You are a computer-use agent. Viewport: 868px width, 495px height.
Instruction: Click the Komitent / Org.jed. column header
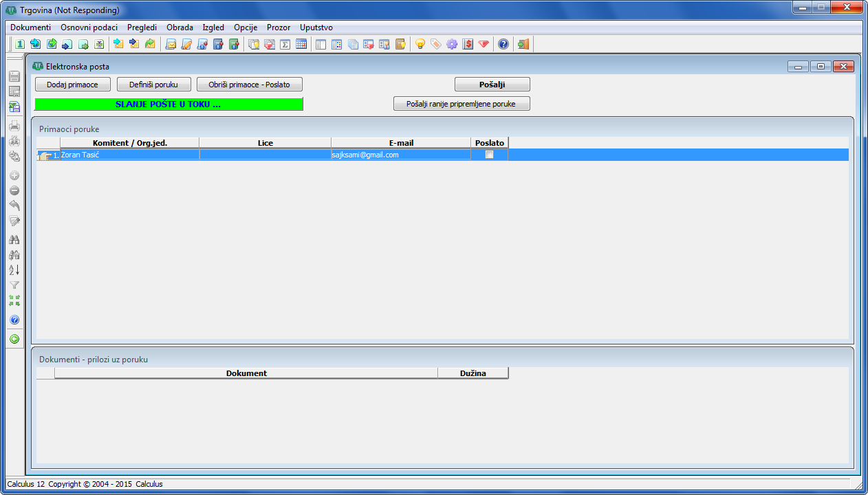pos(130,143)
